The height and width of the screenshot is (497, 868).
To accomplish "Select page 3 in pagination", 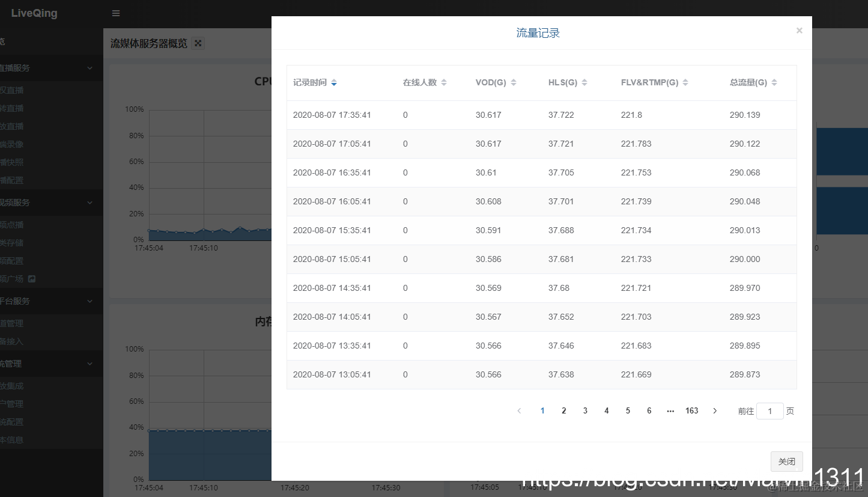I will 585,411.
